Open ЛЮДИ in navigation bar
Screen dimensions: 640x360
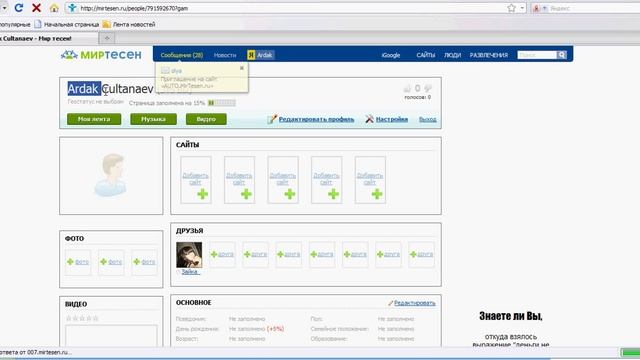[x=452, y=55]
